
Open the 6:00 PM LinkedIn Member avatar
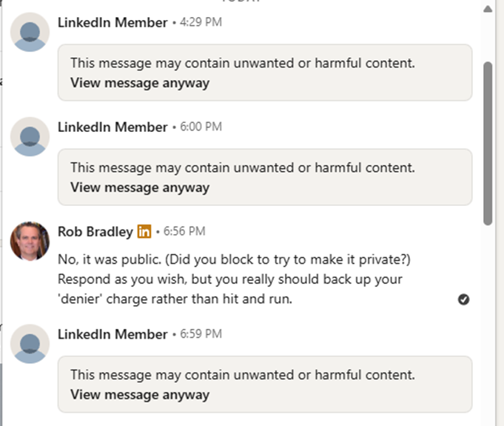(x=30, y=136)
